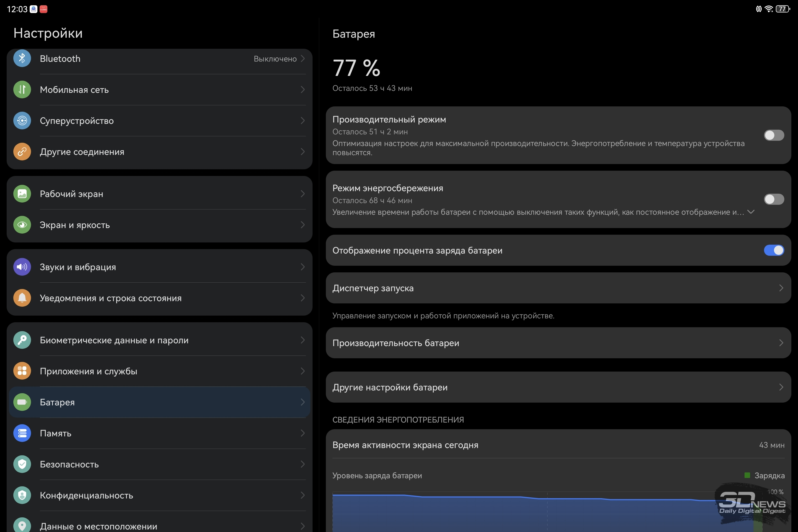Screen dimensions: 798x532
Task: Open Производительность батареи via its chevron
Action: (781, 343)
